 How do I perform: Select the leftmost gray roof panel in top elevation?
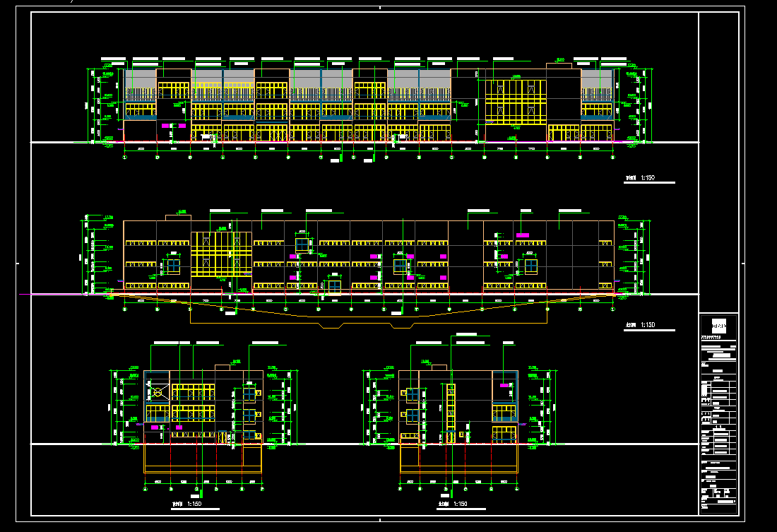141,78
